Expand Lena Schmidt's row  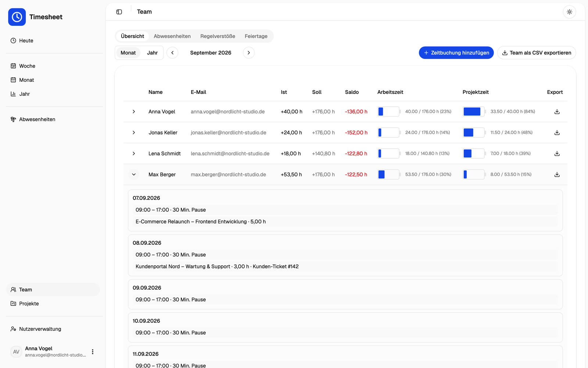click(134, 153)
